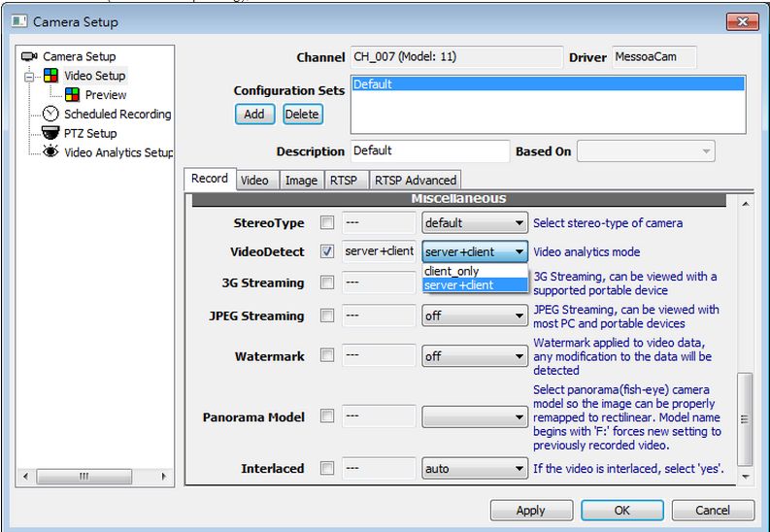
Task: Click the Miscellaneous section header
Action: pyautogui.click(x=458, y=199)
